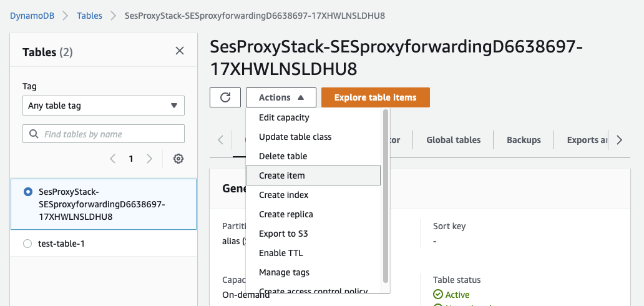Select Enable TTL option
Screen dimensions: 644x306
(313, 253)
